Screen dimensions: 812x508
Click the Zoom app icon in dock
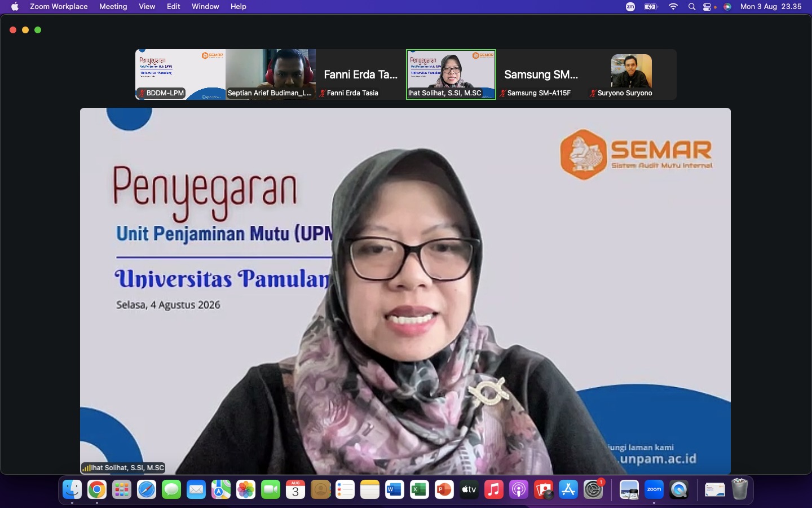click(654, 490)
